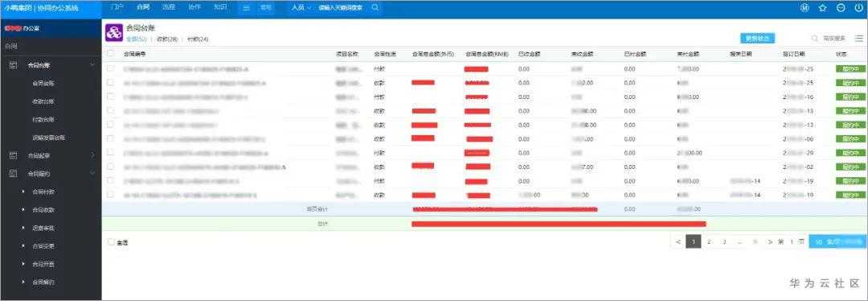Click the 合同性质 column header
The height and width of the screenshot is (301, 868).
pos(385,54)
